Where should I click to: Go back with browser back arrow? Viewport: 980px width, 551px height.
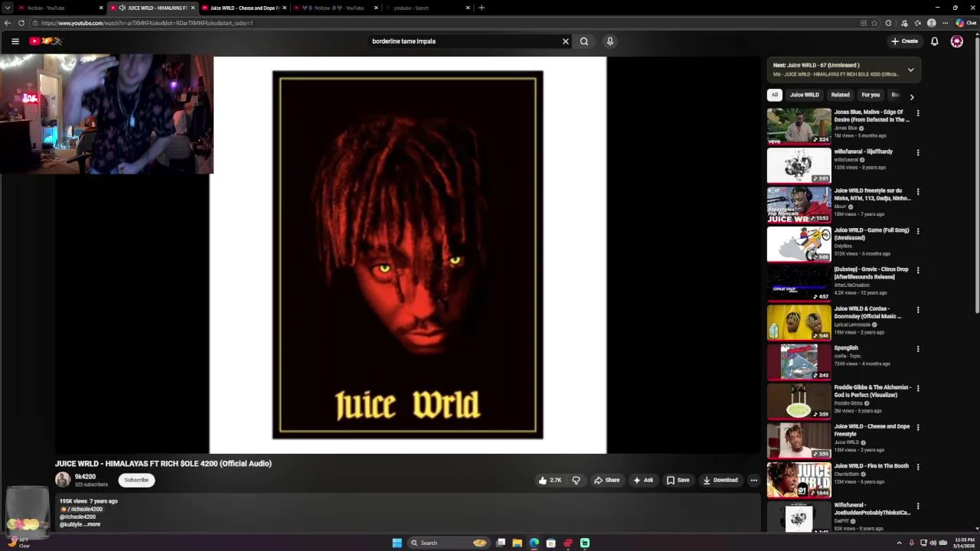pyautogui.click(x=8, y=23)
